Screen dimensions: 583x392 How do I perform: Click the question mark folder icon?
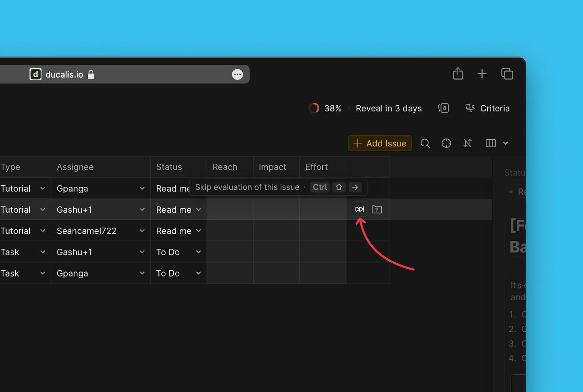(376, 209)
